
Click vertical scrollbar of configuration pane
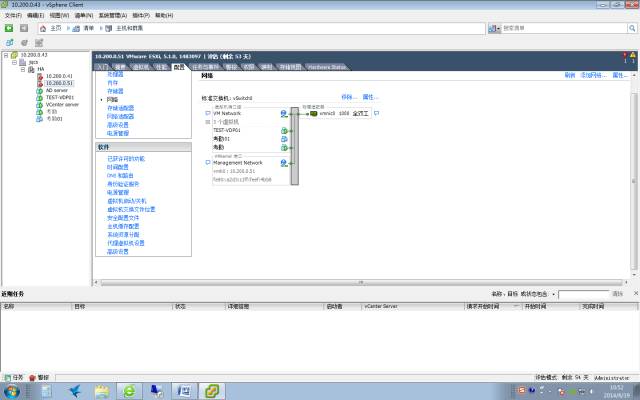[x=634, y=181]
